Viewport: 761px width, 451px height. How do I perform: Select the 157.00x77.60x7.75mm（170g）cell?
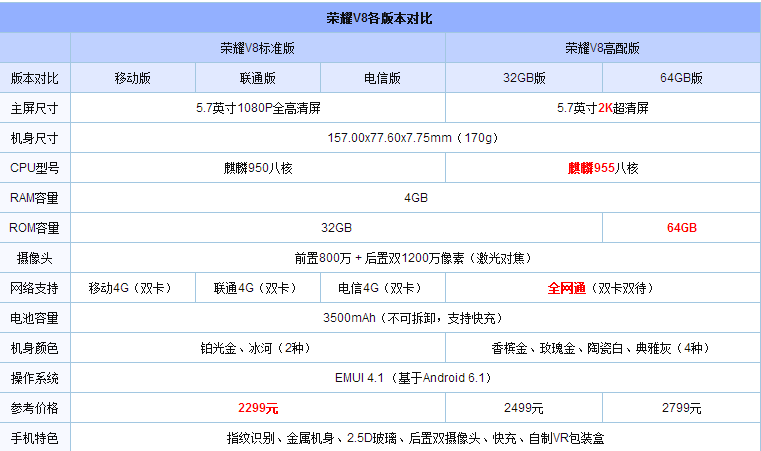point(415,138)
